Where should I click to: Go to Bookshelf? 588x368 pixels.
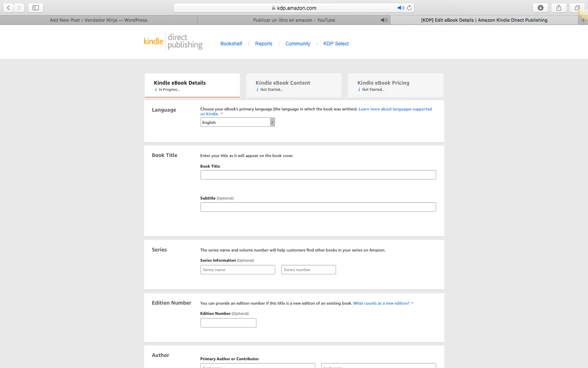point(231,44)
